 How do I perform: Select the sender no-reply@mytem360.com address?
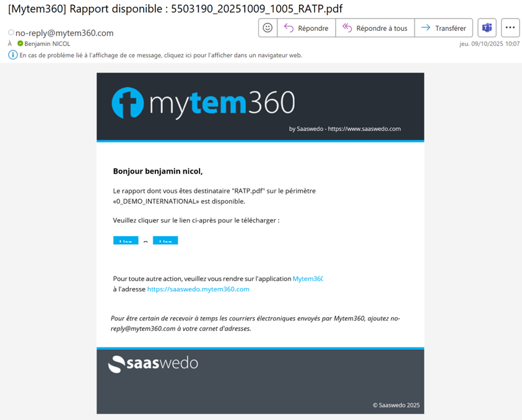64,33
